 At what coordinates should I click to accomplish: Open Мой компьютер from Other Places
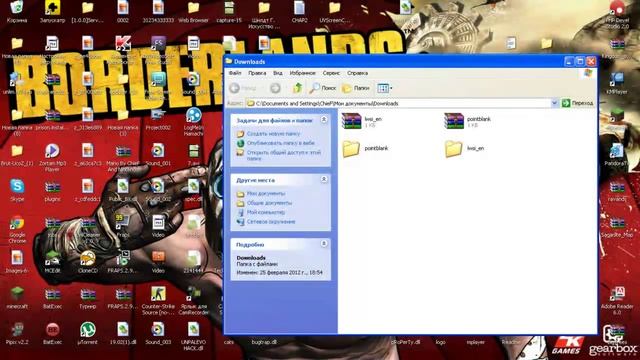tap(266, 212)
